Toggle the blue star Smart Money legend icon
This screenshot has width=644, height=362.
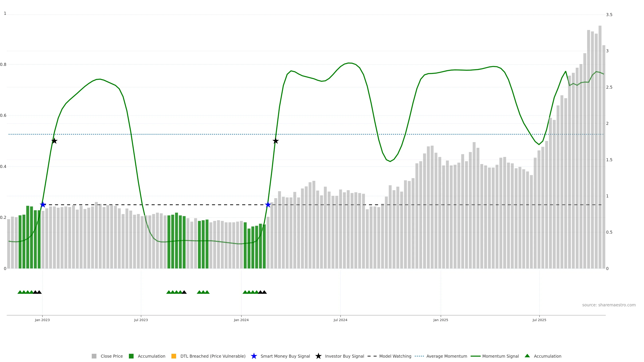(x=254, y=356)
